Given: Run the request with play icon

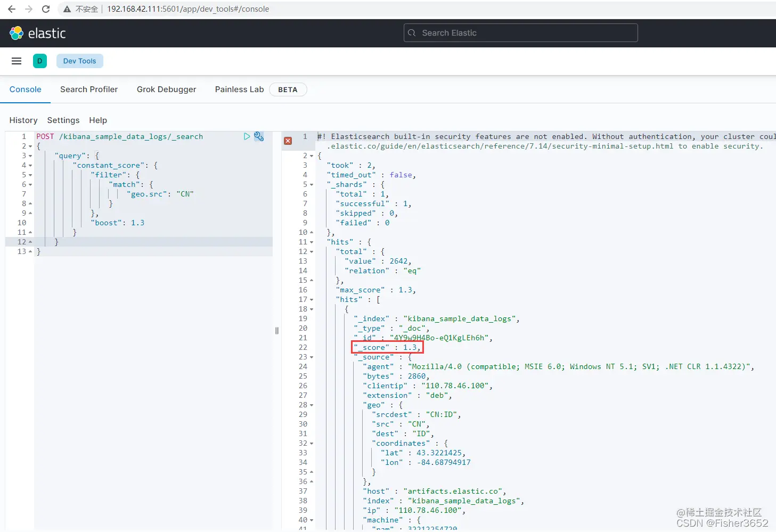Looking at the screenshot, I should (x=247, y=136).
